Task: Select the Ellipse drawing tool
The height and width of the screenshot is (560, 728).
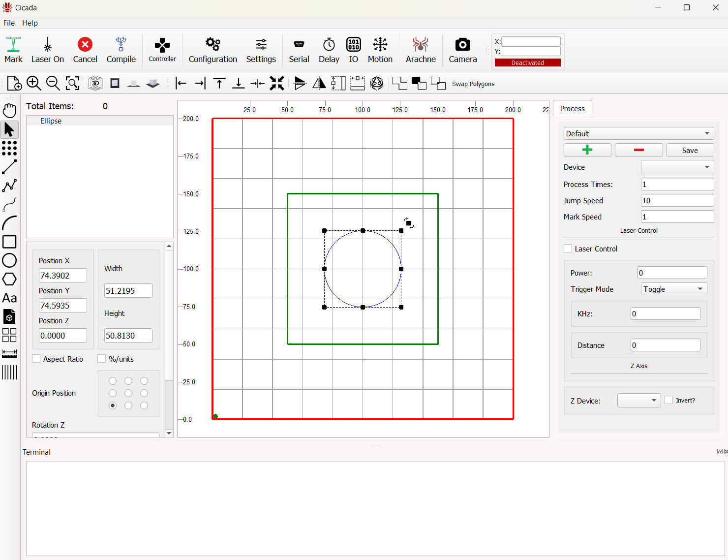Action: click(9, 260)
